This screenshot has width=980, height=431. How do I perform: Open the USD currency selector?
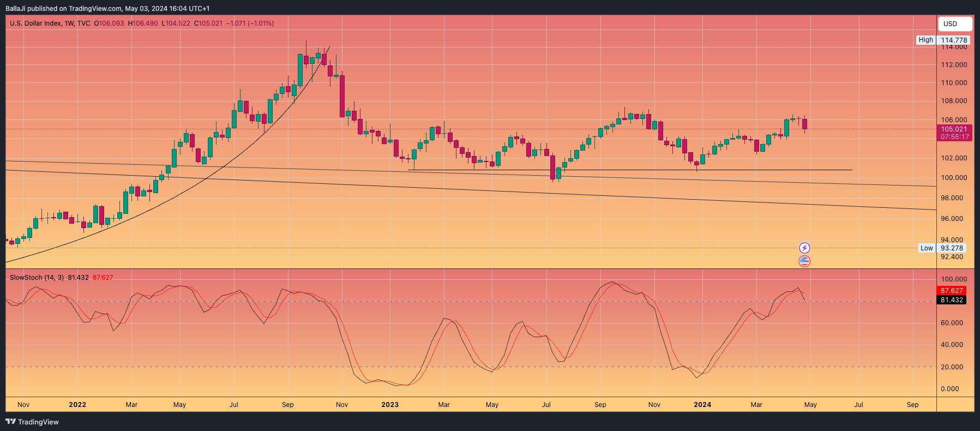pyautogui.click(x=955, y=24)
